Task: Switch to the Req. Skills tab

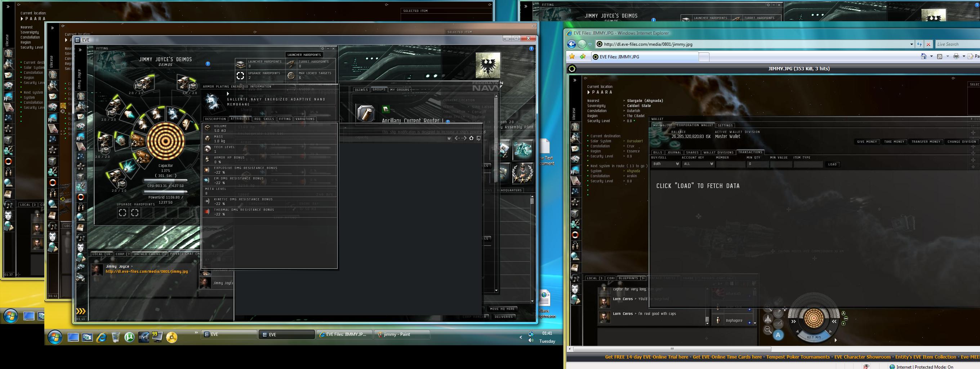Action: coord(264,119)
